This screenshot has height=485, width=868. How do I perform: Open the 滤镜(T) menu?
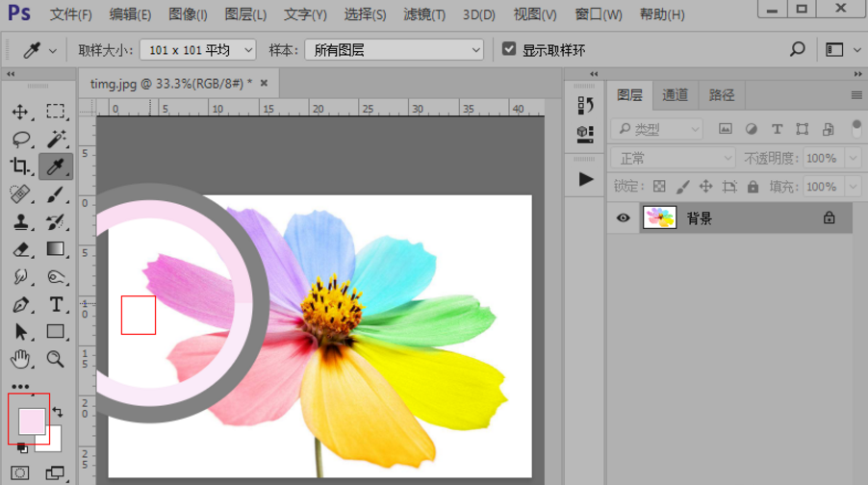coord(424,14)
